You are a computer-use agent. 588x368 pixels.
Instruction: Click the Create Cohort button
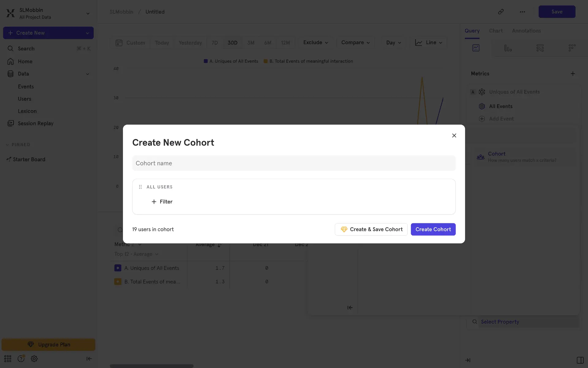click(433, 229)
